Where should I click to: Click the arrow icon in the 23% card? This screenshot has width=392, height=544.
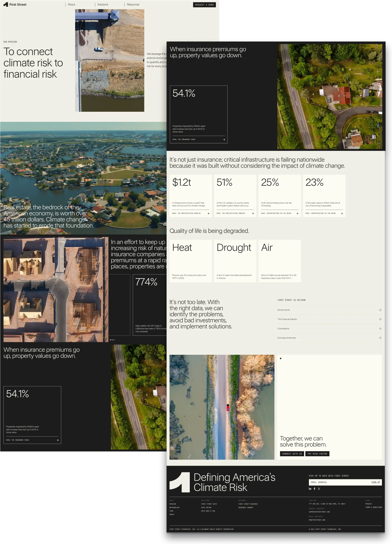(342, 213)
